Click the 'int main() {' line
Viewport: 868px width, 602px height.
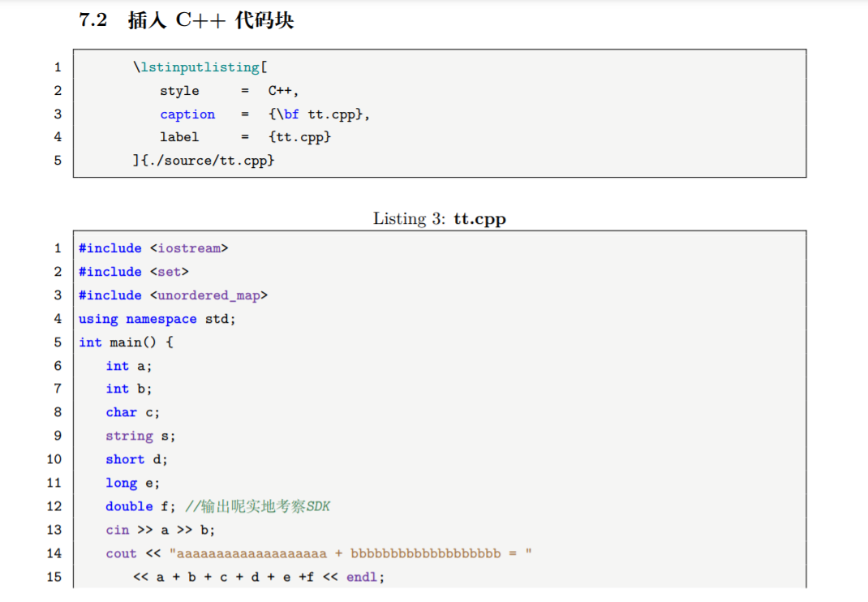(127, 343)
